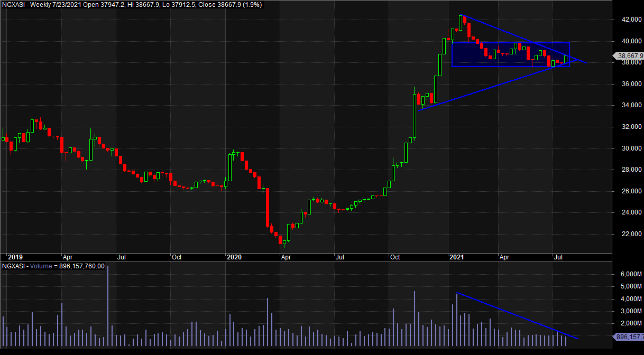Click the 6,000M volume axis label

626,274
